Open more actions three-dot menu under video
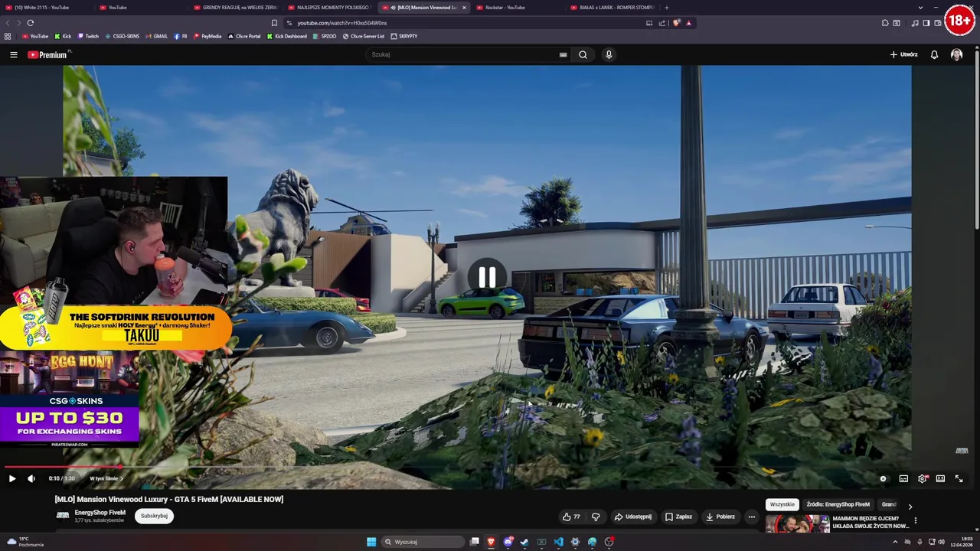 pyautogui.click(x=751, y=517)
